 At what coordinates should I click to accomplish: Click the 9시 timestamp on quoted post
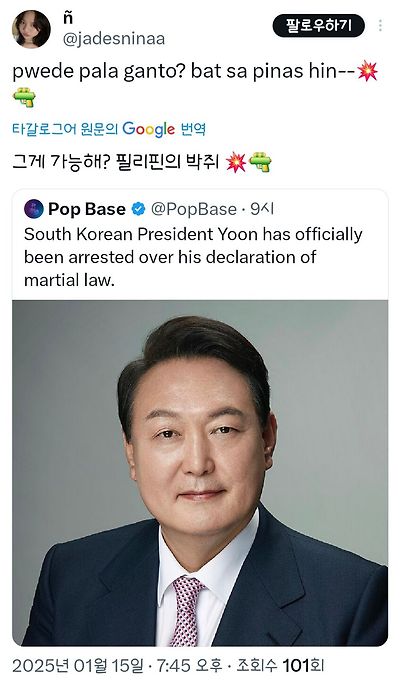coord(262,209)
